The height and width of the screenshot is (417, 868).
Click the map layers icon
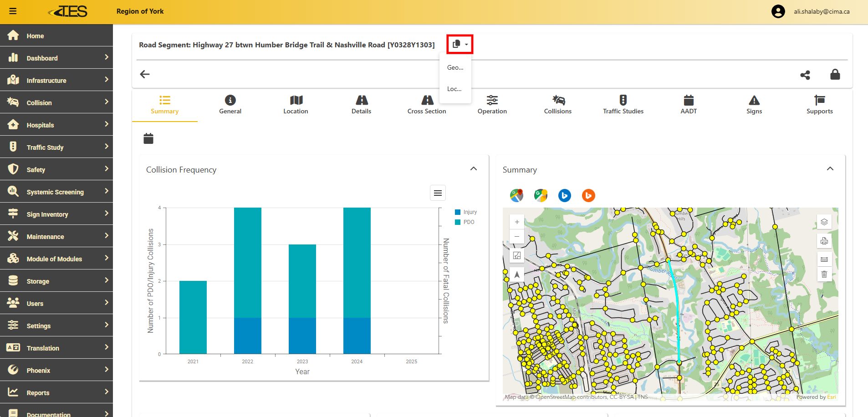pos(824,222)
